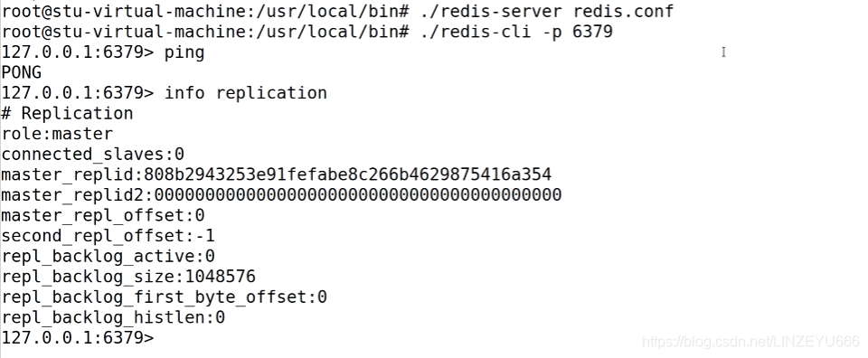Image resolution: width=868 pixels, height=358 pixels.
Task: Click the connected_slaves:0 line
Action: point(93,154)
